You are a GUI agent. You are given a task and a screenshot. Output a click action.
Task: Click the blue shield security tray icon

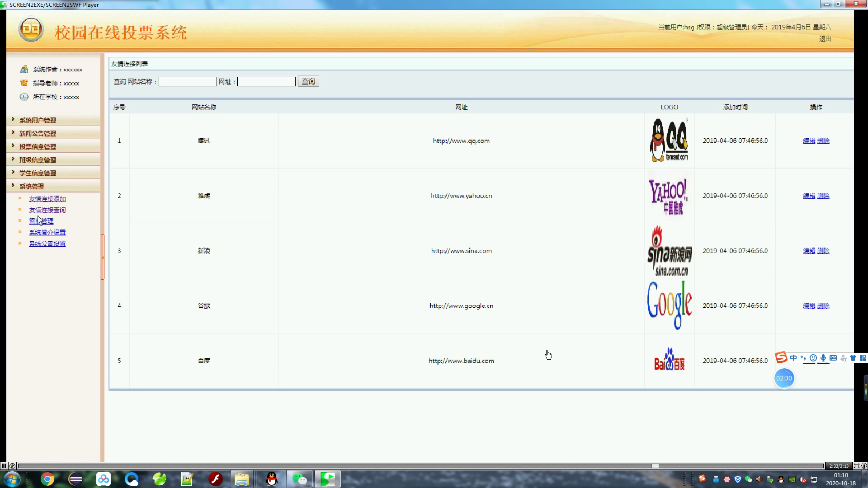[737, 479]
